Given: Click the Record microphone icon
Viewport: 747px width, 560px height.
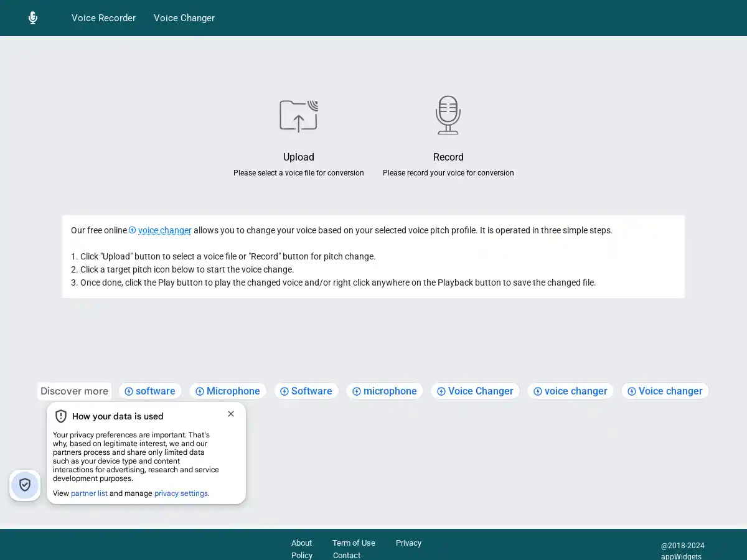Looking at the screenshot, I should (x=448, y=115).
